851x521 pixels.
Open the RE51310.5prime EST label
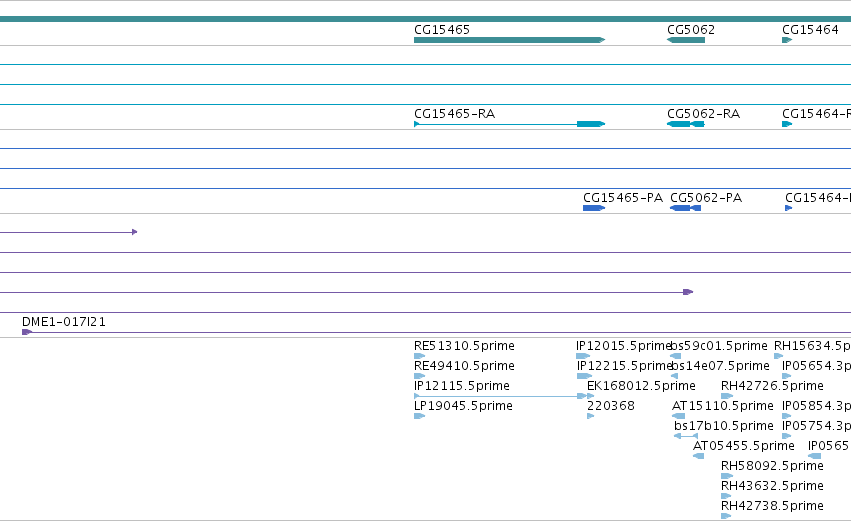tap(464, 346)
